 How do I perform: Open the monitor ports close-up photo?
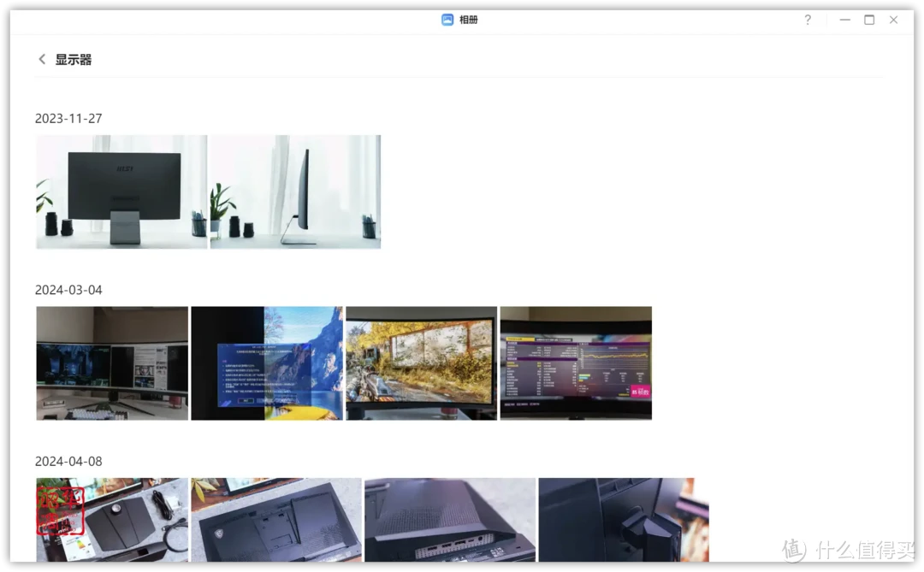coord(451,520)
